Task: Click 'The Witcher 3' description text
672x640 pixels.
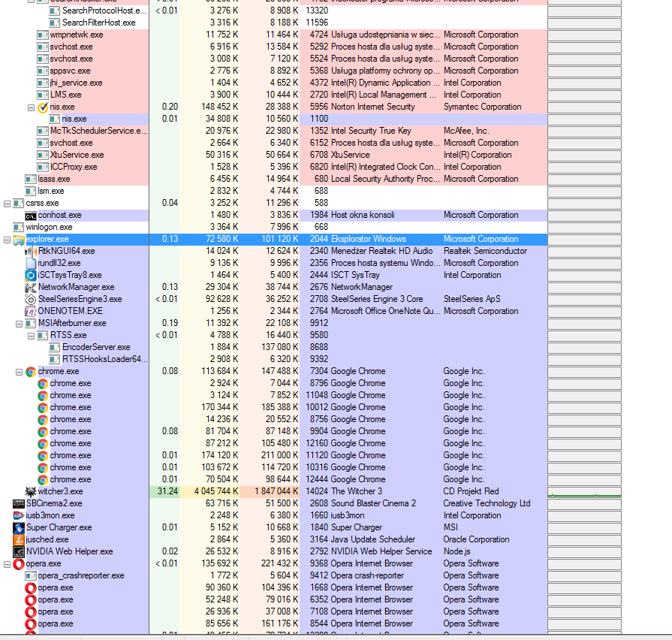Action: point(357,491)
